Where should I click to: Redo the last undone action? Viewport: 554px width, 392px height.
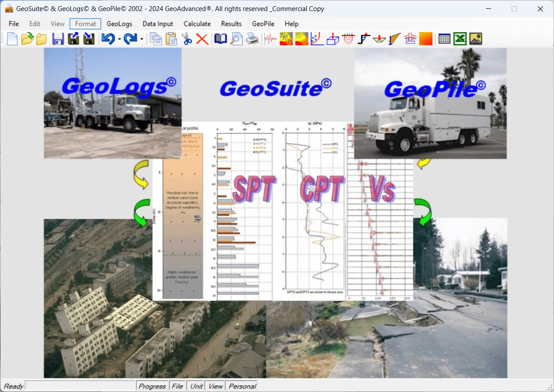(x=130, y=39)
